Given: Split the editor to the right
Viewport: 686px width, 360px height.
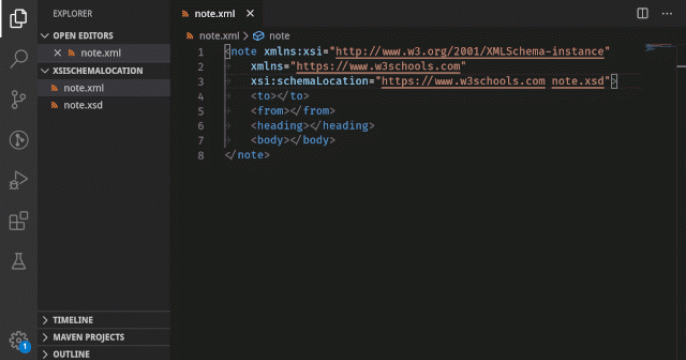Looking at the screenshot, I should (x=642, y=14).
